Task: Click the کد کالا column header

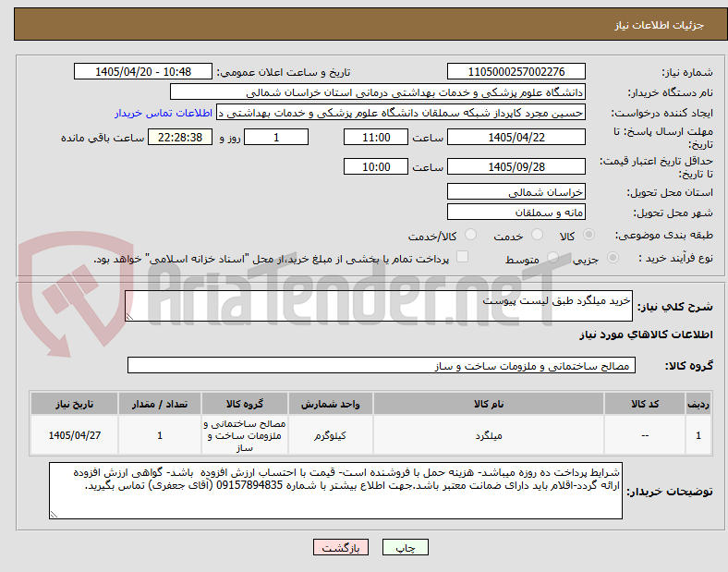Action: pyautogui.click(x=645, y=404)
